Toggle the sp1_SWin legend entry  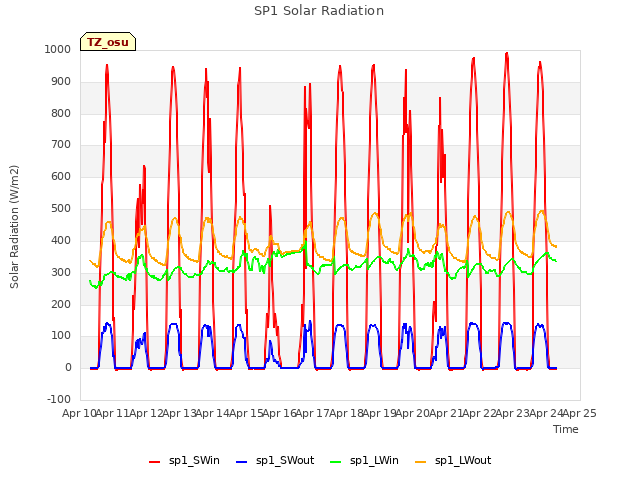pyautogui.click(x=184, y=461)
